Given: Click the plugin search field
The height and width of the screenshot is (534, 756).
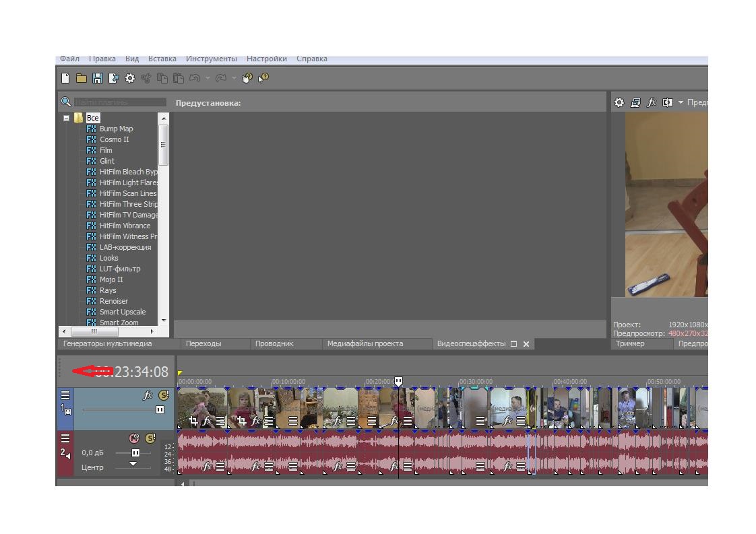Looking at the screenshot, I should pos(120,102).
